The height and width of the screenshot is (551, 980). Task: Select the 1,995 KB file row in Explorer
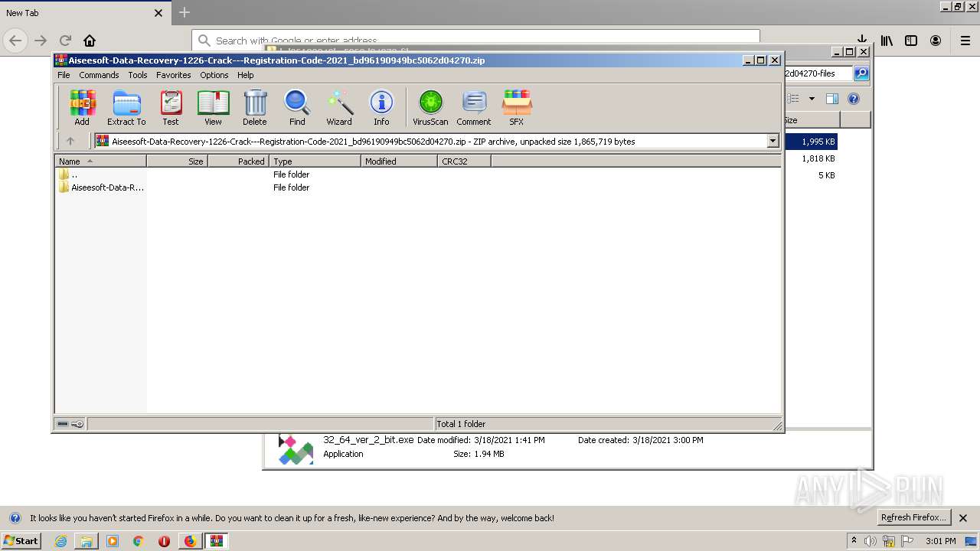tap(810, 142)
